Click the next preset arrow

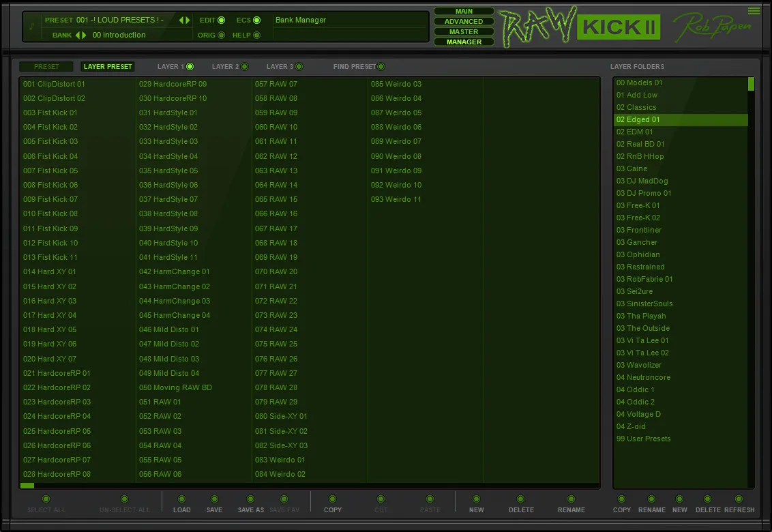(x=188, y=20)
